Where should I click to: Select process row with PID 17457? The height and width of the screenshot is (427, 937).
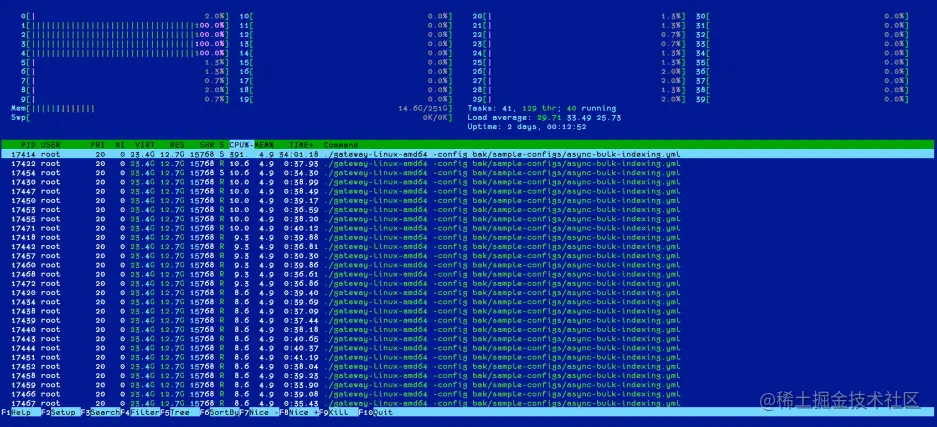[468, 256]
